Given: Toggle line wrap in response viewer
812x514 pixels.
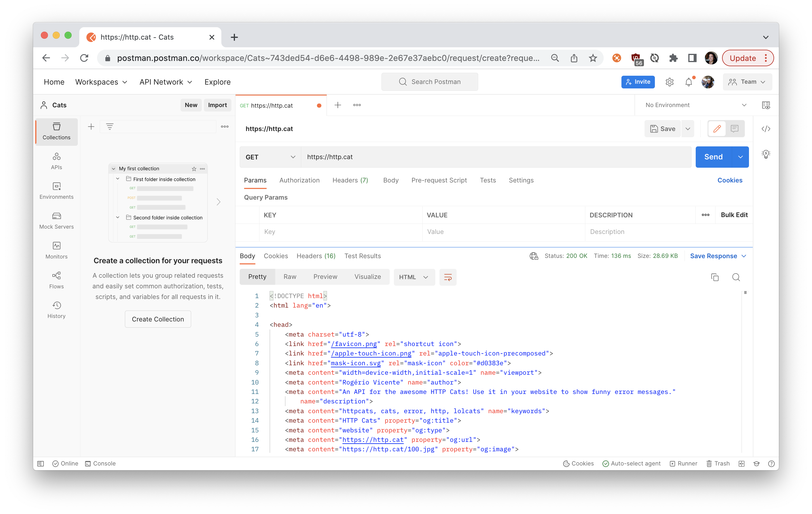Looking at the screenshot, I should pos(447,277).
